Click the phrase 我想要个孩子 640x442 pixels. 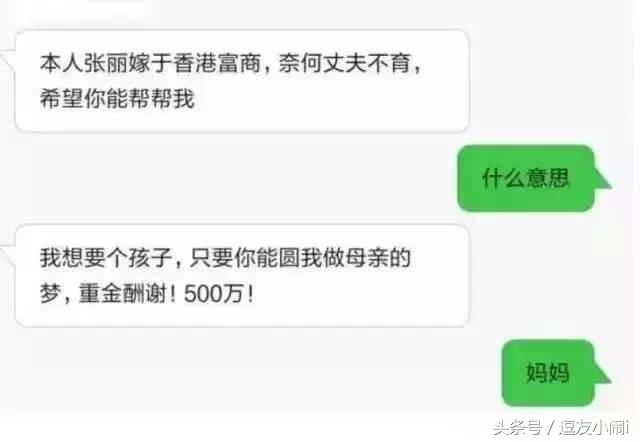106,258
